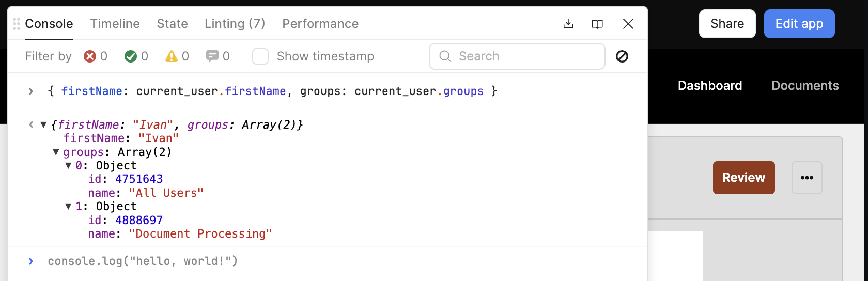Filter console by success checkmark icon
Image resolution: width=868 pixels, height=281 pixels.
tap(131, 56)
